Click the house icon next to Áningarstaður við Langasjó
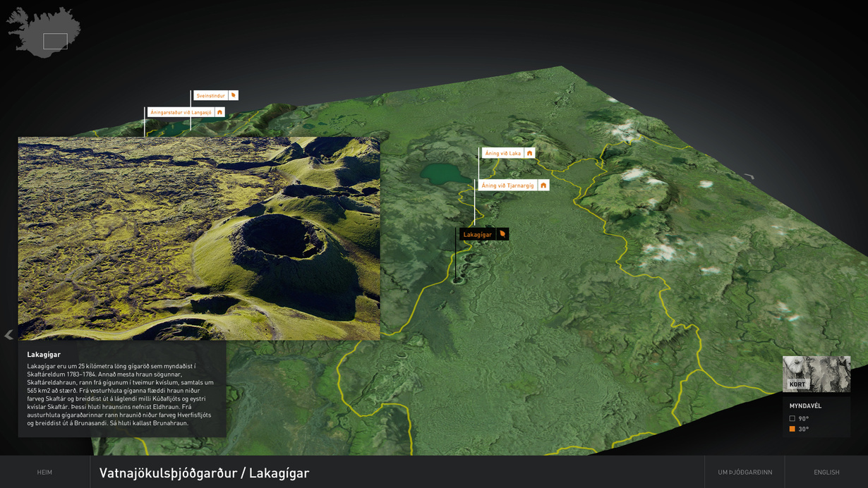 (219, 112)
